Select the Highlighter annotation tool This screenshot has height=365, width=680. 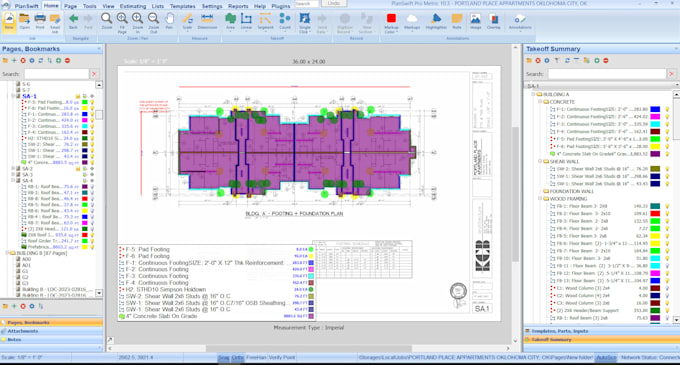pos(436,21)
